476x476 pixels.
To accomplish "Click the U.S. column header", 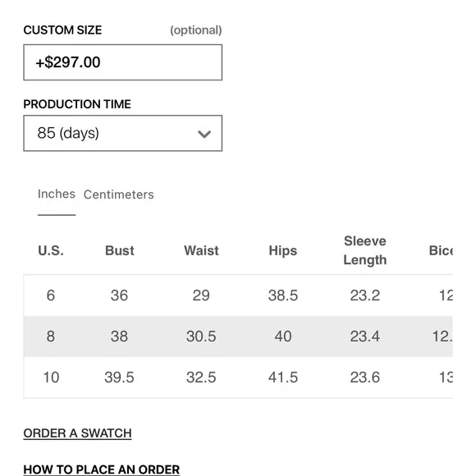I will [51, 251].
